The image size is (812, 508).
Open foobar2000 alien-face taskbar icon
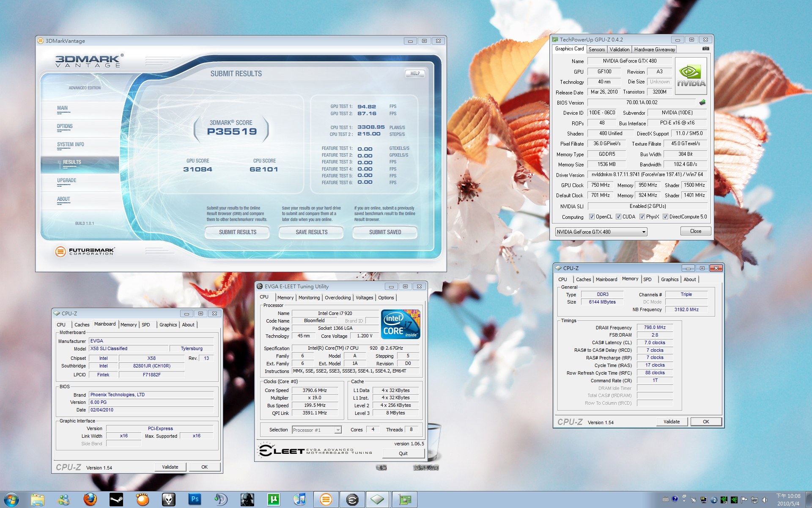pyautogui.click(x=169, y=500)
